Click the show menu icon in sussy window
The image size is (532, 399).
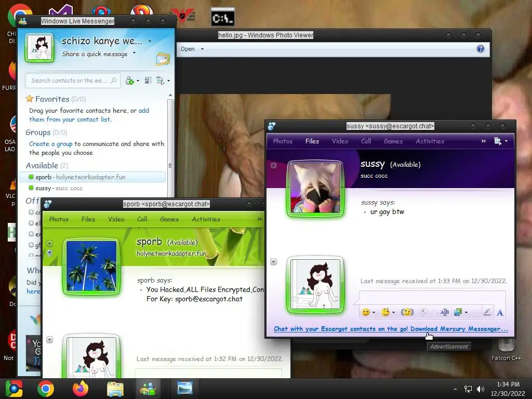click(x=498, y=141)
